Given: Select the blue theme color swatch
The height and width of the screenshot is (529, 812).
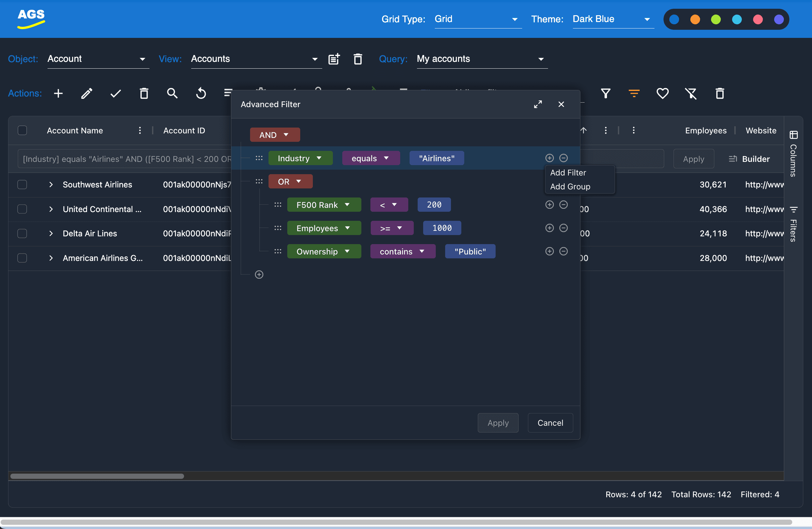Looking at the screenshot, I should tap(674, 19).
